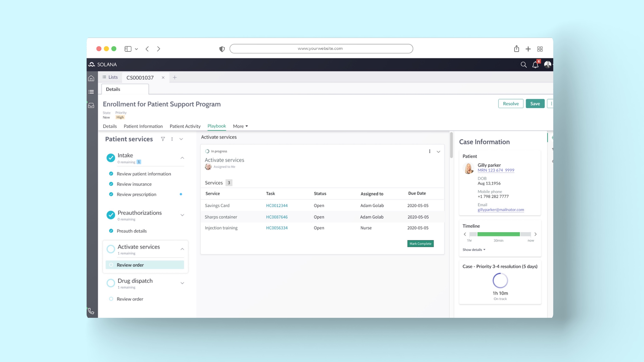This screenshot has height=362, width=644.
Task: Open the Lists panel icon in the sidebar
Action: [91, 92]
